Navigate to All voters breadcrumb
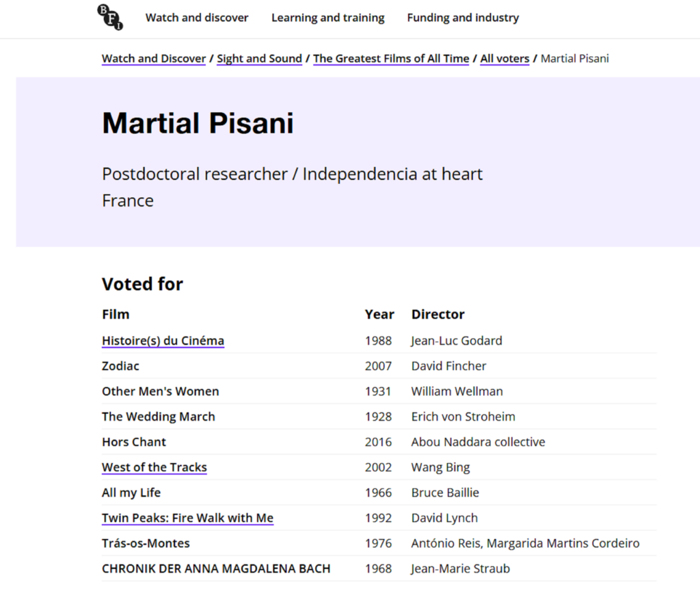The height and width of the screenshot is (589, 700). pyautogui.click(x=504, y=59)
